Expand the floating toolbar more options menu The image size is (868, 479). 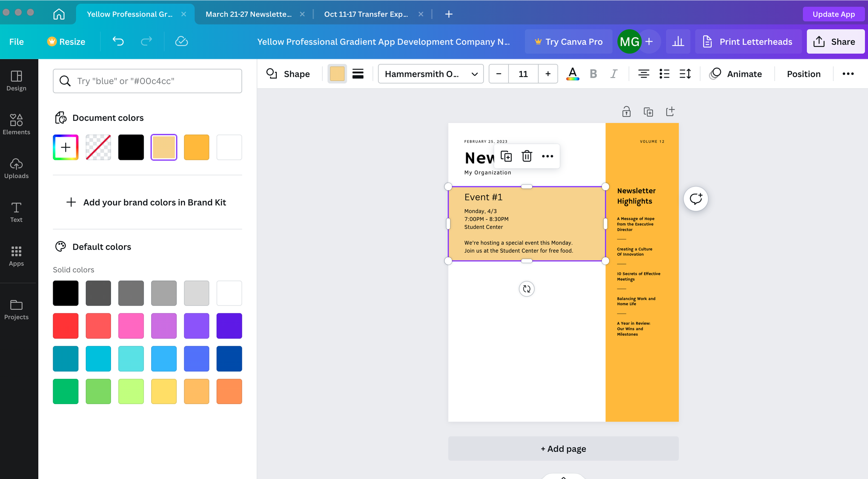click(547, 156)
